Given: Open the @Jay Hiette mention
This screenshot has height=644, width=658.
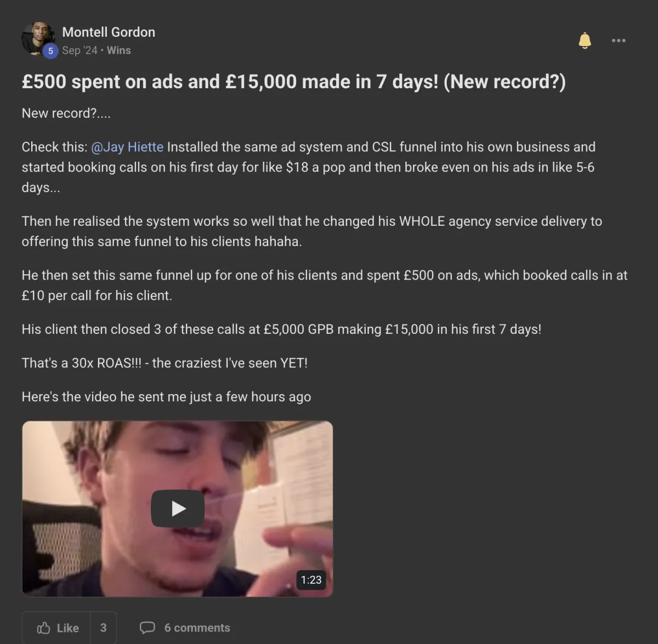Looking at the screenshot, I should click(127, 147).
